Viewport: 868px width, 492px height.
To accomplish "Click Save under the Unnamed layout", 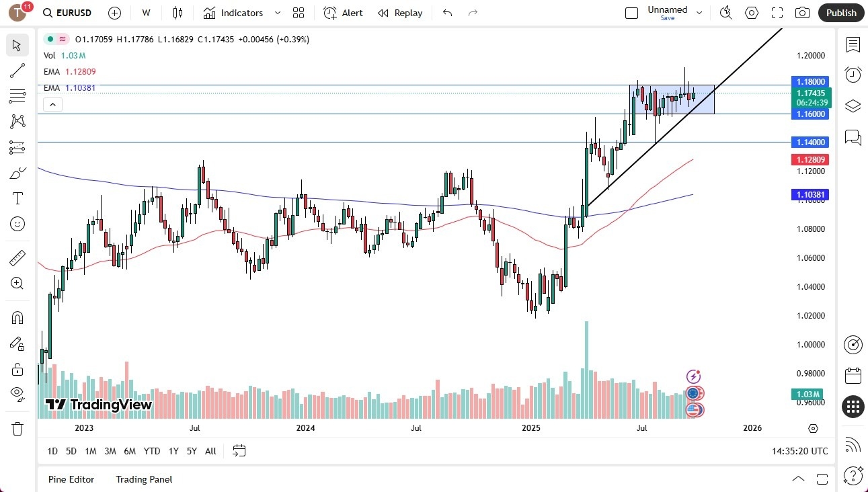I will click(667, 18).
